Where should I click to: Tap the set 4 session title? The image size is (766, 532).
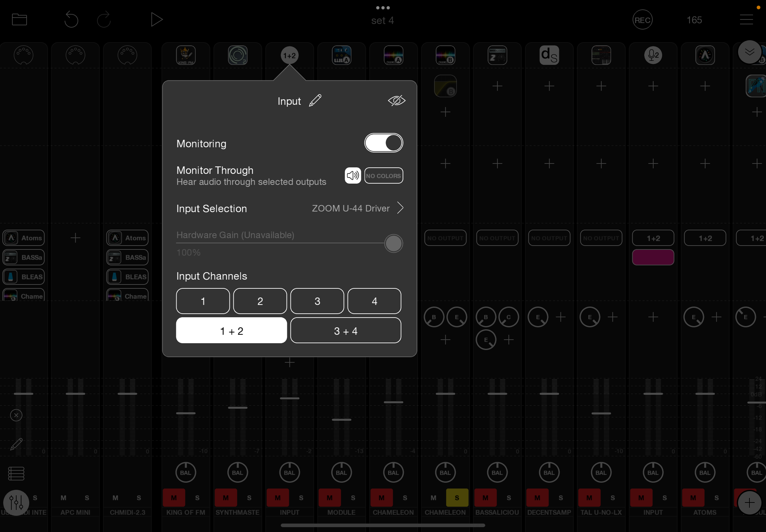[x=382, y=20]
